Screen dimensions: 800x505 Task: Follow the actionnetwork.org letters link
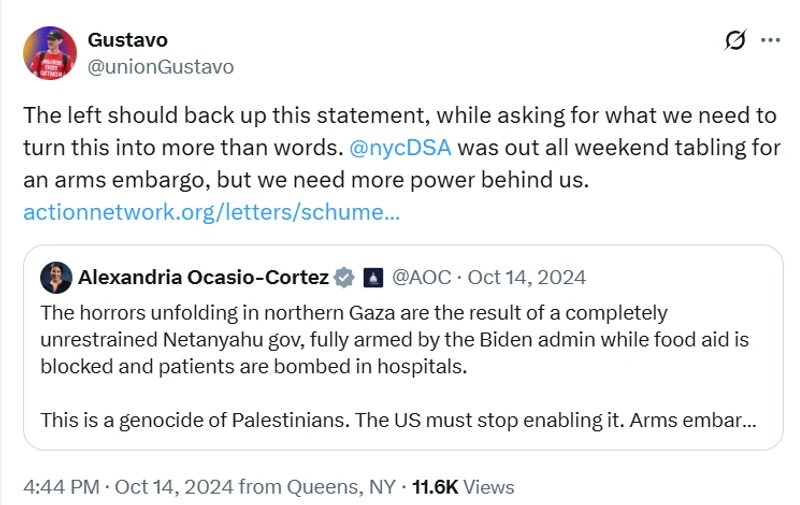[211, 212]
